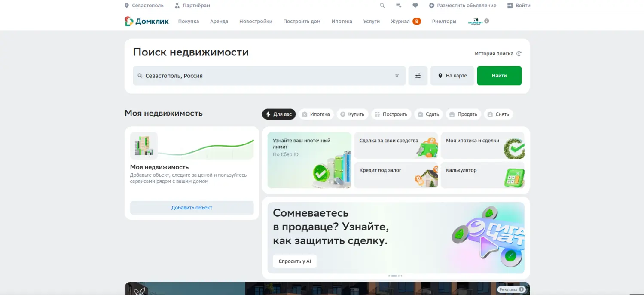Click the carousel page indicator dots
The image size is (644, 295).
coord(396,277)
